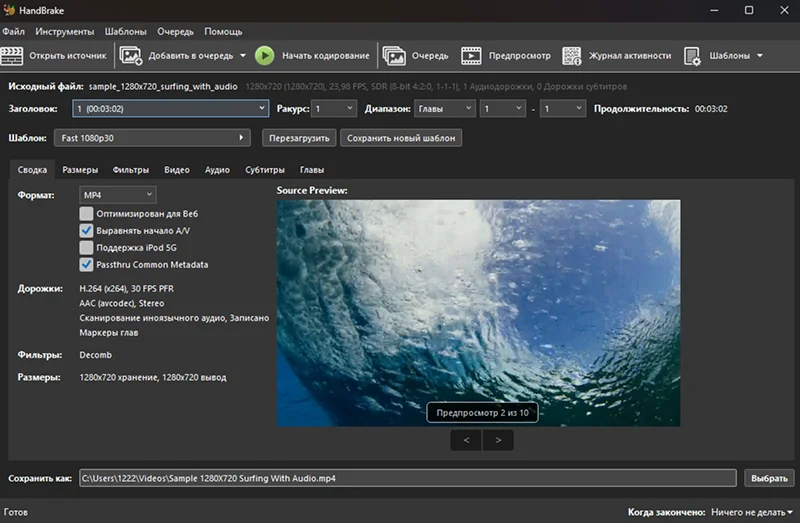Click the Сохранить как path field

(x=408, y=478)
